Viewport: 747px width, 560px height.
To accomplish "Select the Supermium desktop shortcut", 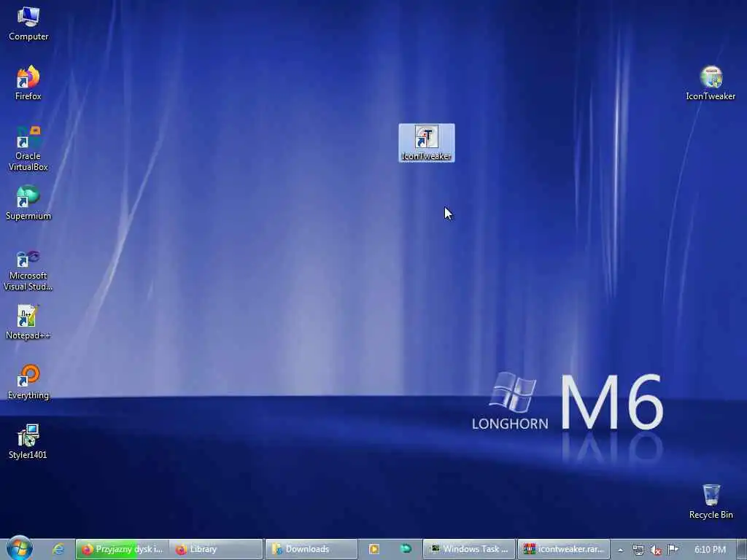I will (28, 203).
